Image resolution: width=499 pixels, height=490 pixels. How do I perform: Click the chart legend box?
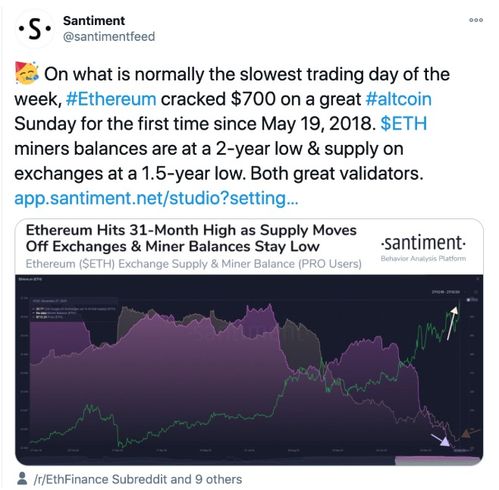[x=73, y=310]
